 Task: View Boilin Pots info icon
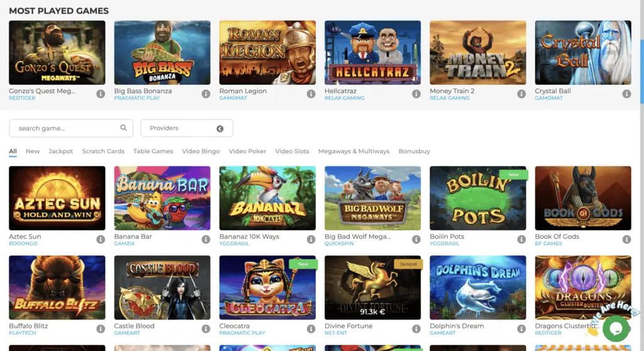point(521,239)
